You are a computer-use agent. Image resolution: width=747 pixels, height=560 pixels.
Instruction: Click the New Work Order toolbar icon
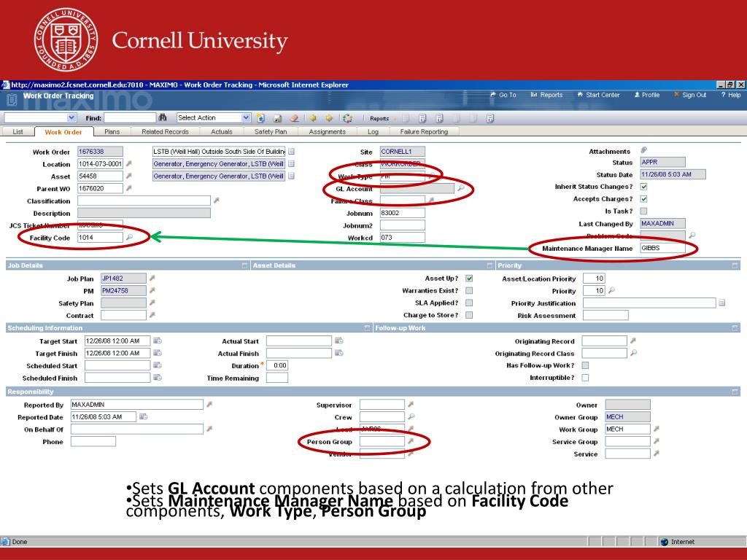pyautogui.click(x=260, y=118)
